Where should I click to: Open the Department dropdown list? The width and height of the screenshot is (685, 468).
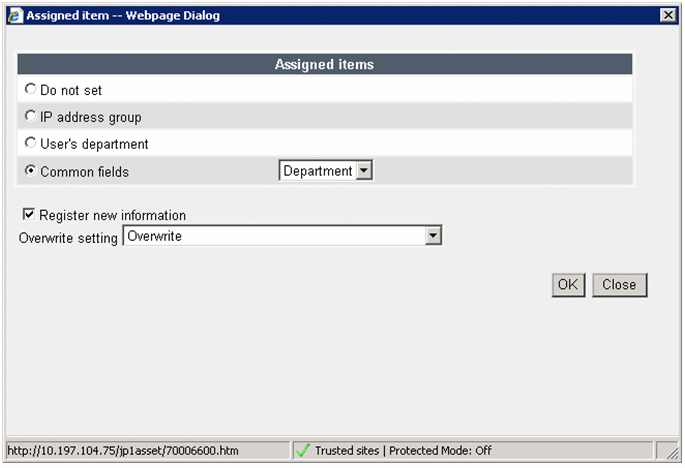point(364,171)
